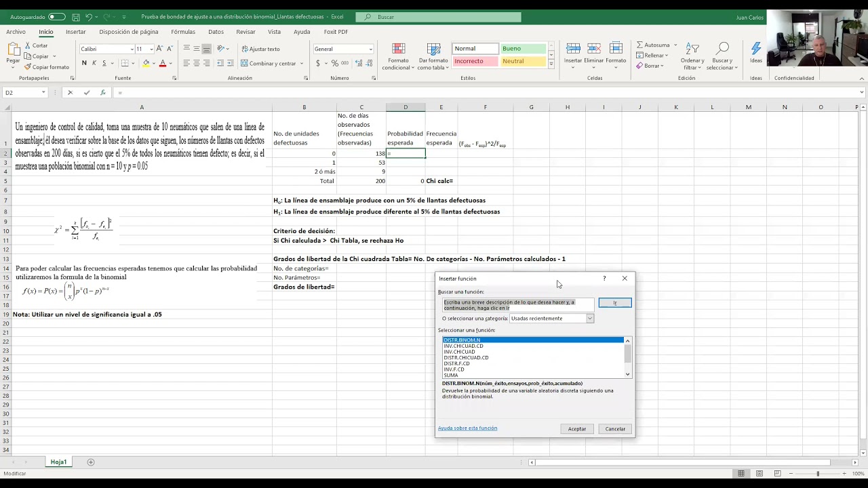Image resolution: width=868 pixels, height=488 pixels.
Task: Click the undo arrow icon
Action: click(89, 17)
